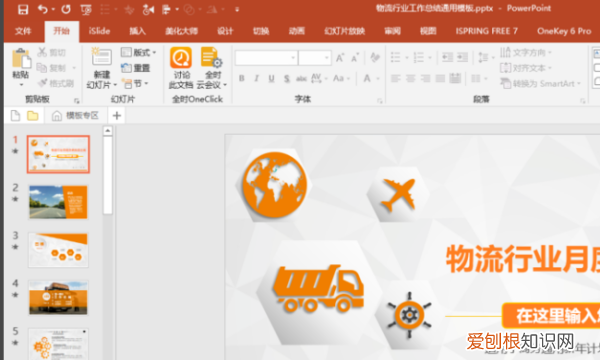Add new tab with plus button
The height and width of the screenshot is (360, 600).
[x=117, y=115]
